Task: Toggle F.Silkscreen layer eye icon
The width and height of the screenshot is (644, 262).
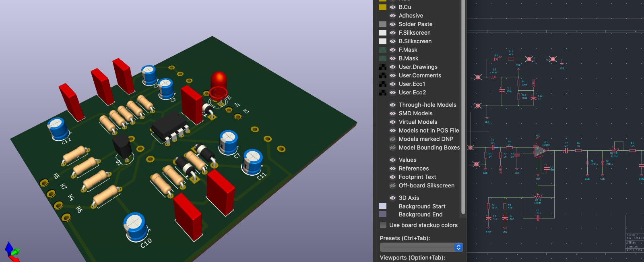Action: click(392, 33)
